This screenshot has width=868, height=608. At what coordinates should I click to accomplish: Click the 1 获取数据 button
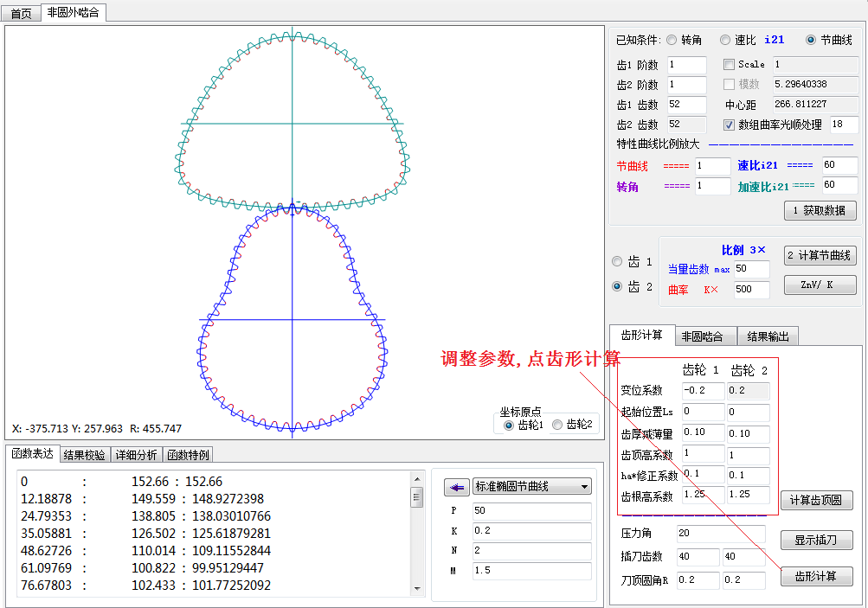820,210
